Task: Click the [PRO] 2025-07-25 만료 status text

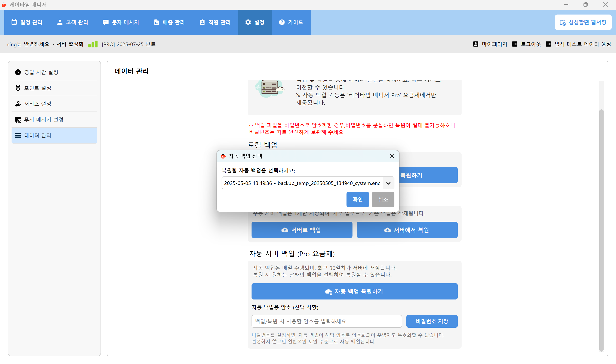Action: point(129,44)
